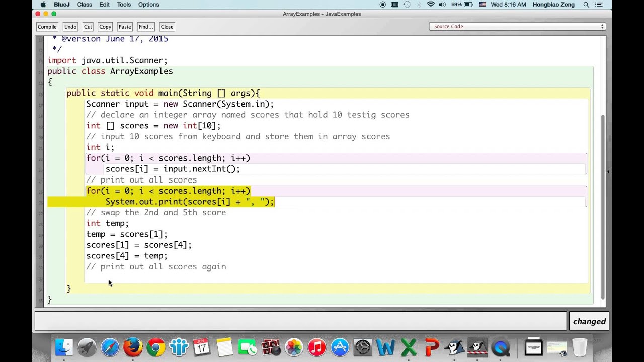
Task: Click the editor's Close toolbar button
Action: click(167, 27)
